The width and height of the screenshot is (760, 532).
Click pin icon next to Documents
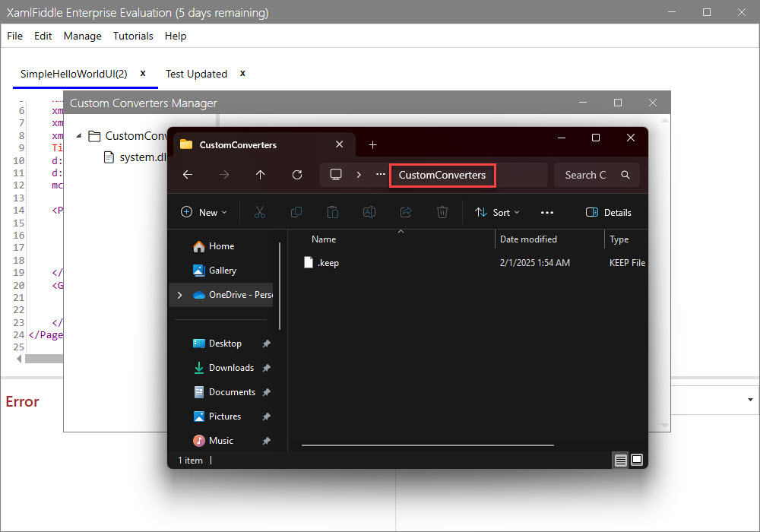point(267,392)
